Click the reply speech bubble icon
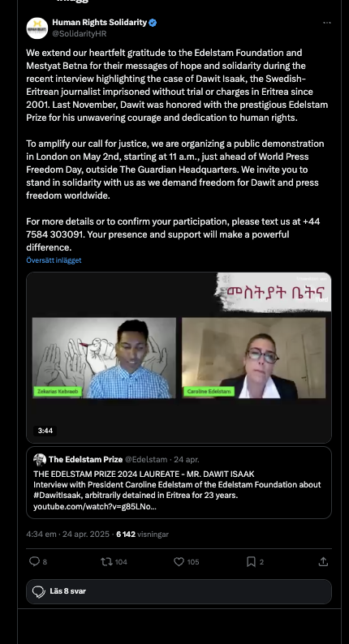The height and width of the screenshot is (644, 349). pos(34,561)
